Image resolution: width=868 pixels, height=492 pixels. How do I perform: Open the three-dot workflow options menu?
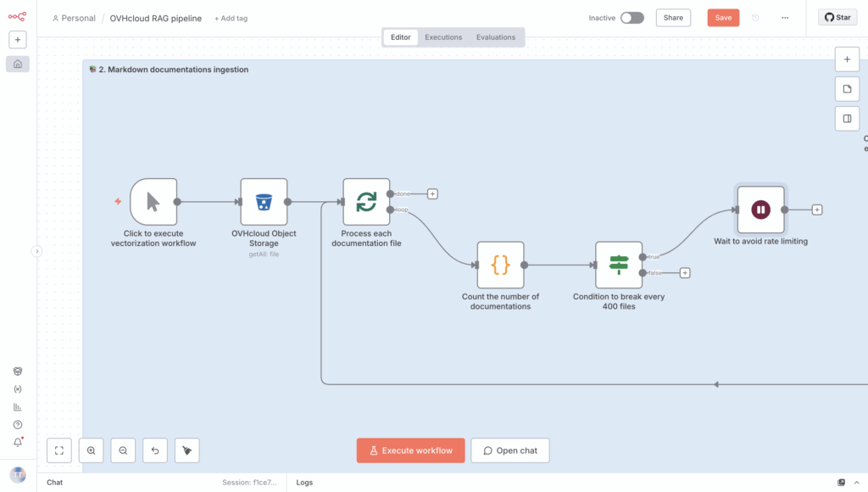785,18
